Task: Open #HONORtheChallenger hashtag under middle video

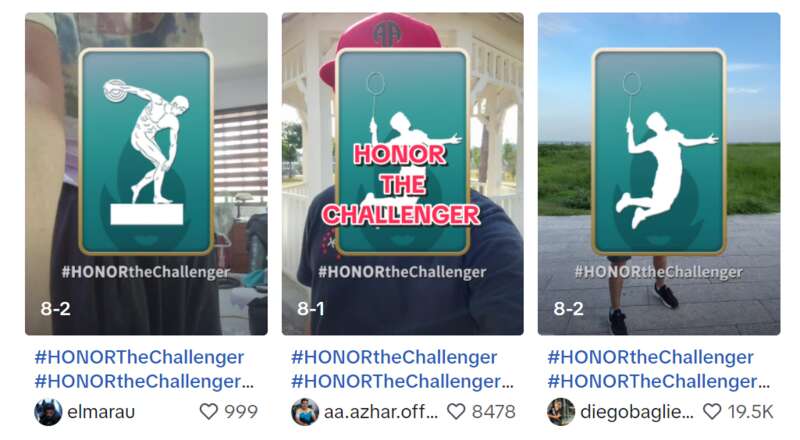Action: [x=394, y=357]
